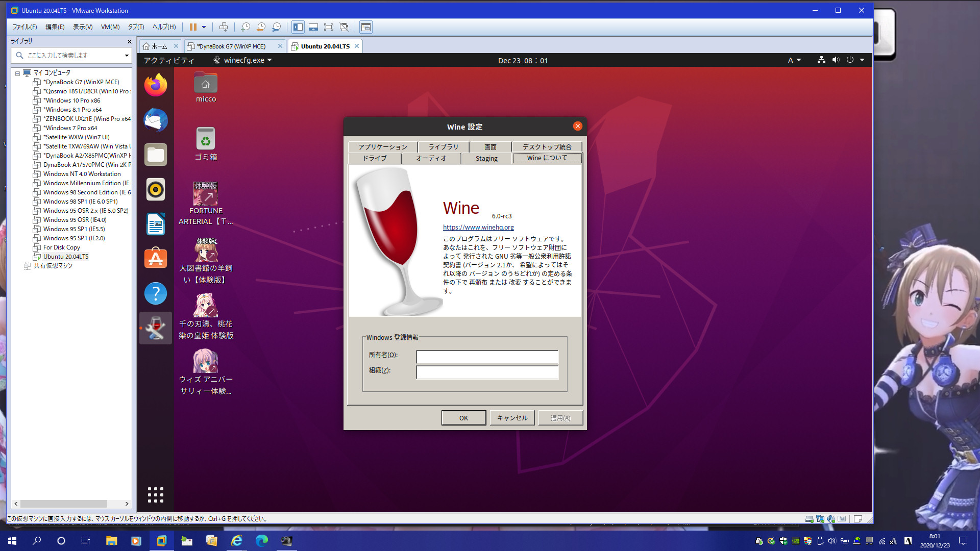The height and width of the screenshot is (551, 980).
Task: Open Ubuntu Software from the dock
Action: point(156,259)
